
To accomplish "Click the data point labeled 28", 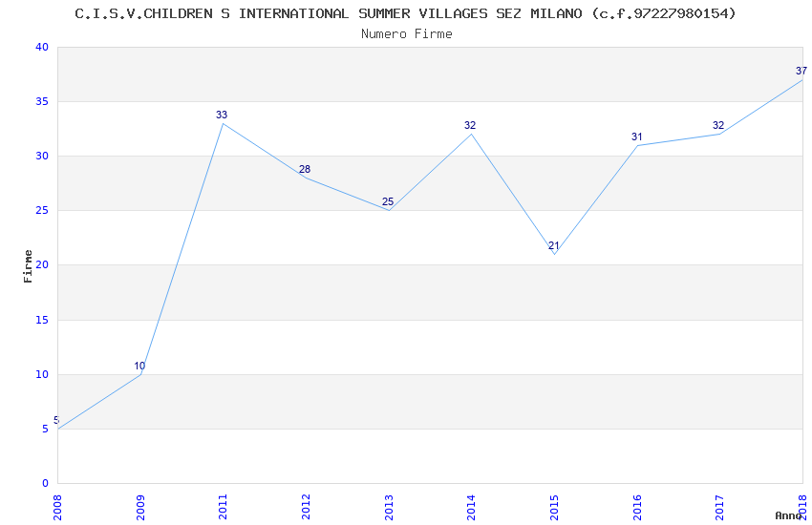I will tap(306, 178).
